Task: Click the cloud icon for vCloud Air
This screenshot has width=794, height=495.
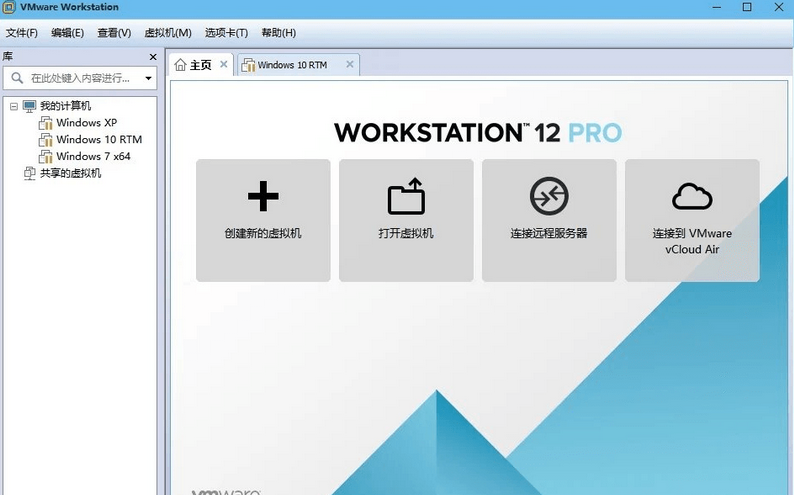Action: 692,196
